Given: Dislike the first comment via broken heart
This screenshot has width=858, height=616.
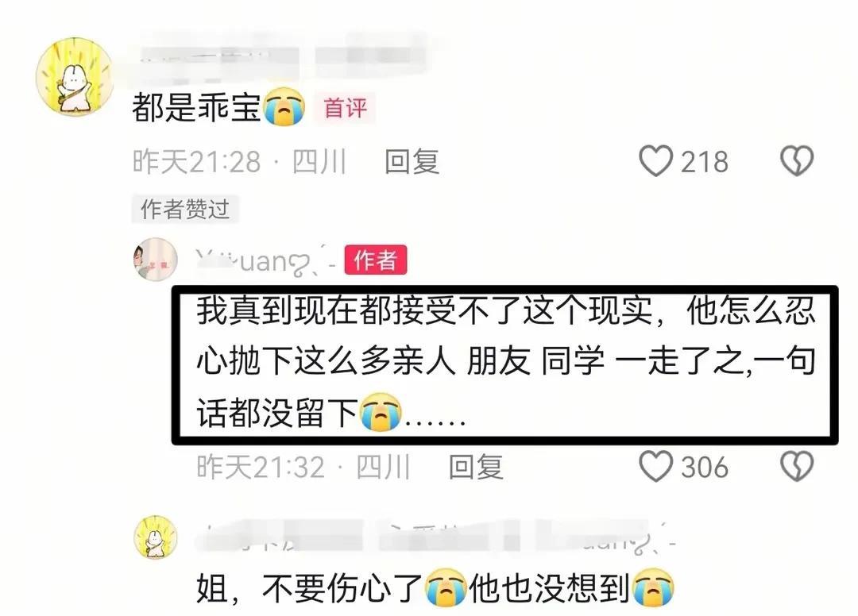Looking at the screenshot, I should pos(796,161).
